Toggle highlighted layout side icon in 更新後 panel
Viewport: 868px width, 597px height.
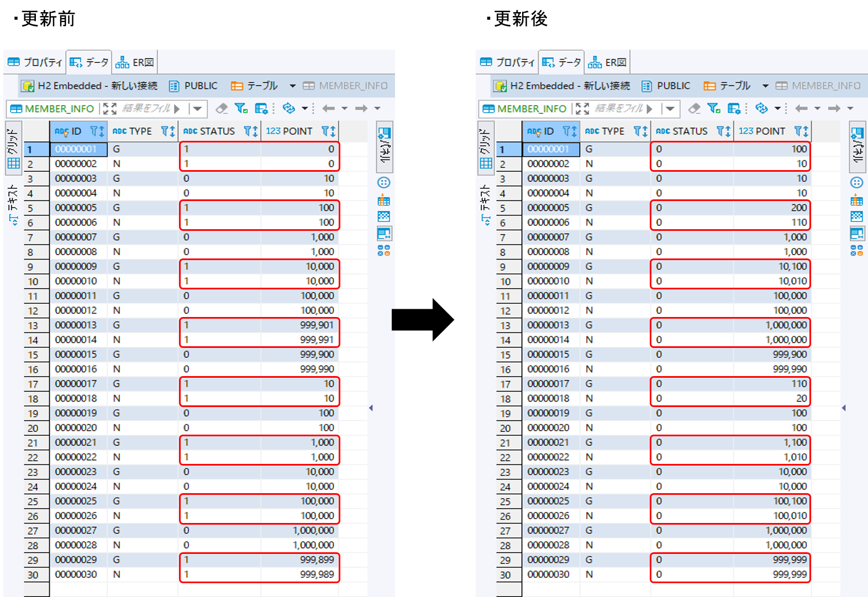coord(857,234)
